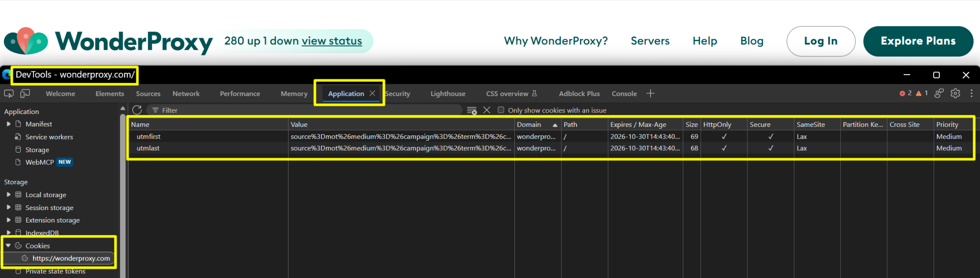Switch to the Sources tab

[x=148, y=94]
